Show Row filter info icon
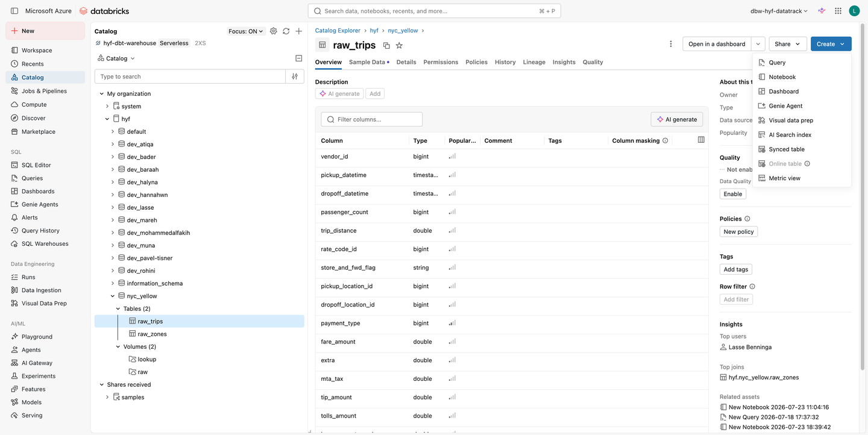The width and height of the screenshot is (868, 435). (752, 287)
